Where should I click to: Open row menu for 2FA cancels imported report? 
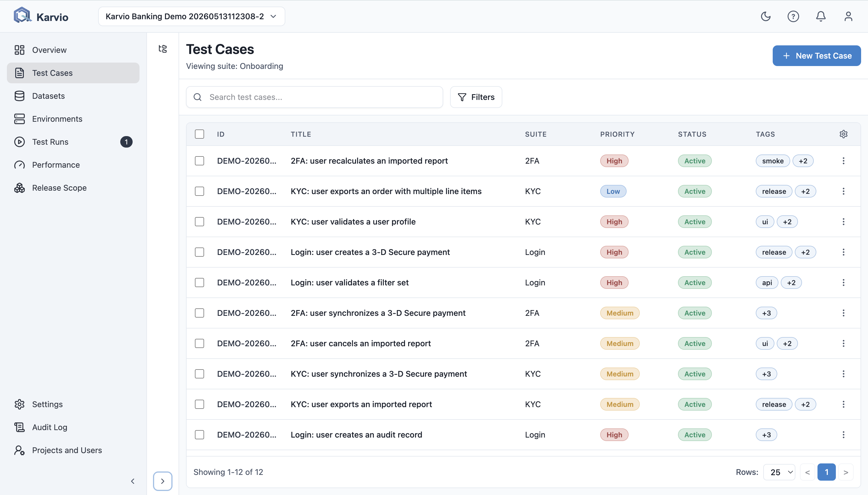(843, 343)
